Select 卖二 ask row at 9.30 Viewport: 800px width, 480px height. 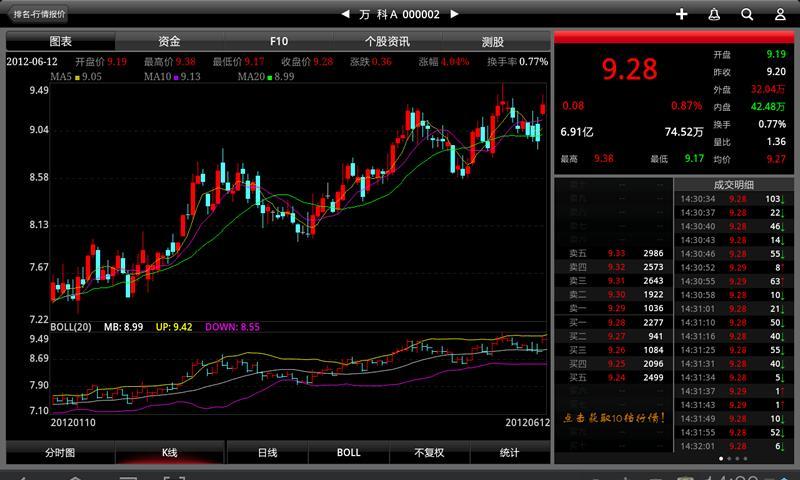coord(616,295)
